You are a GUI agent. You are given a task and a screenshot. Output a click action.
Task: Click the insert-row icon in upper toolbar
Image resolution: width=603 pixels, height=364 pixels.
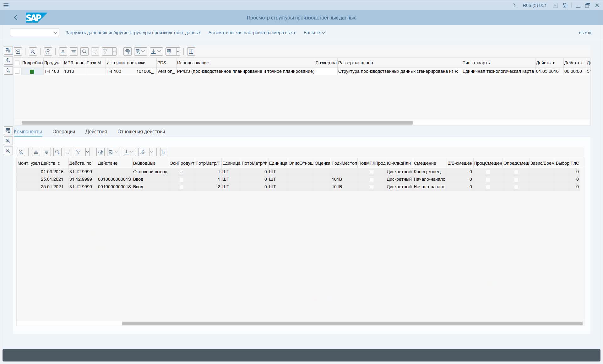pyautogui.click(x=18, y=51)
